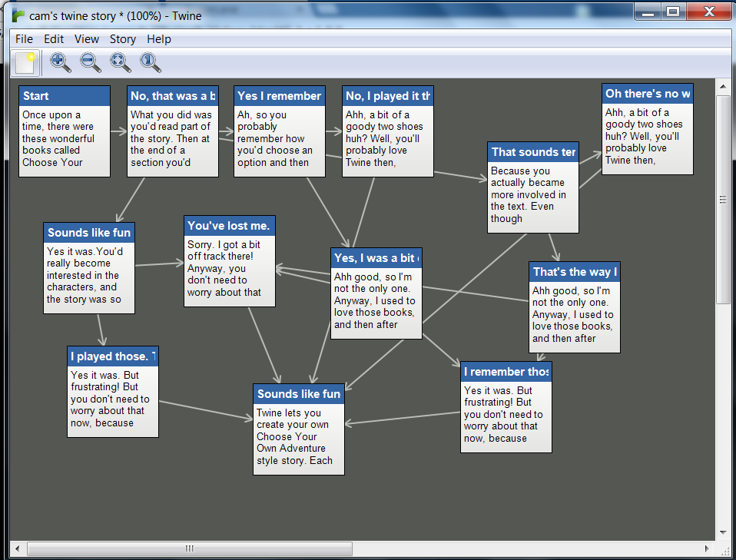Screen dimensions: 736x560
Task: Click the Zoom to 100% icon
Action: pyautogui.click(x=151, y=62)
